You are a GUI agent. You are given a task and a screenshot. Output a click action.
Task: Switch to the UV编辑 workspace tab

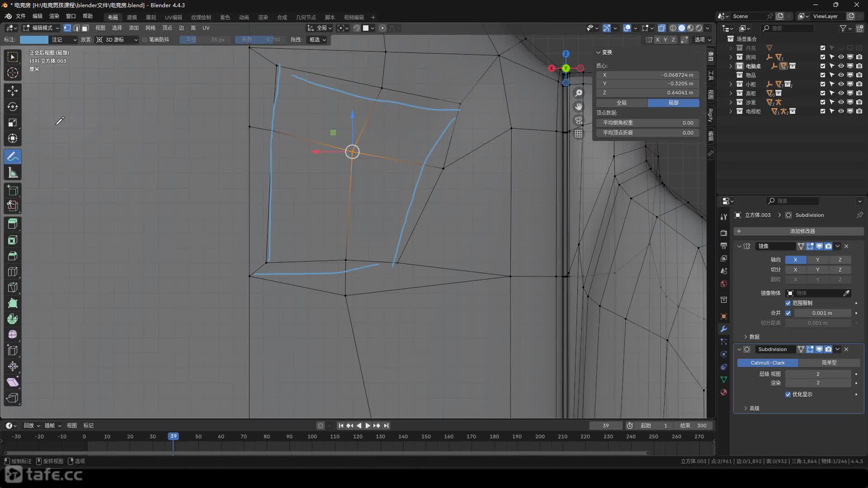[173, 17]
